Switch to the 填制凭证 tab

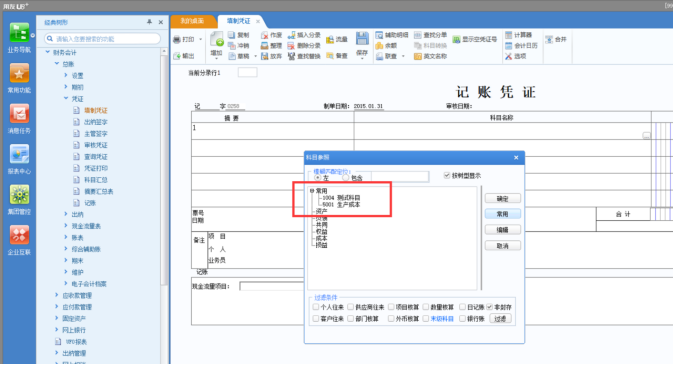click(239, 21)
